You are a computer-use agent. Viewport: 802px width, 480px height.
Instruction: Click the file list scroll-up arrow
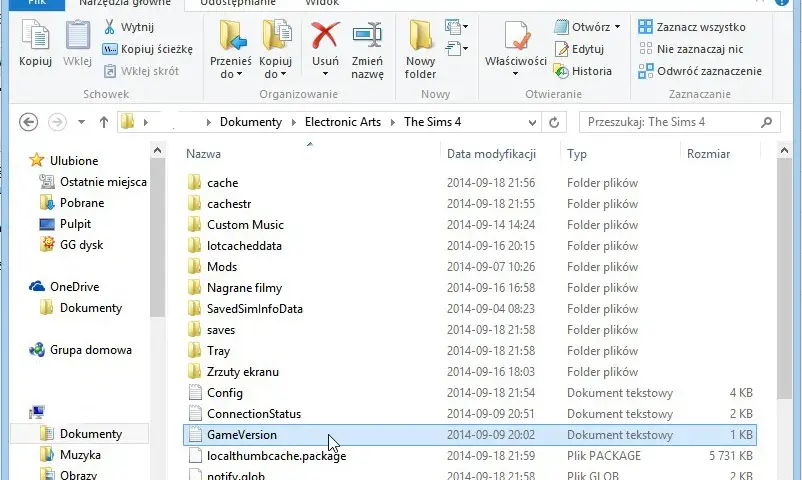[x=784, y=150]
